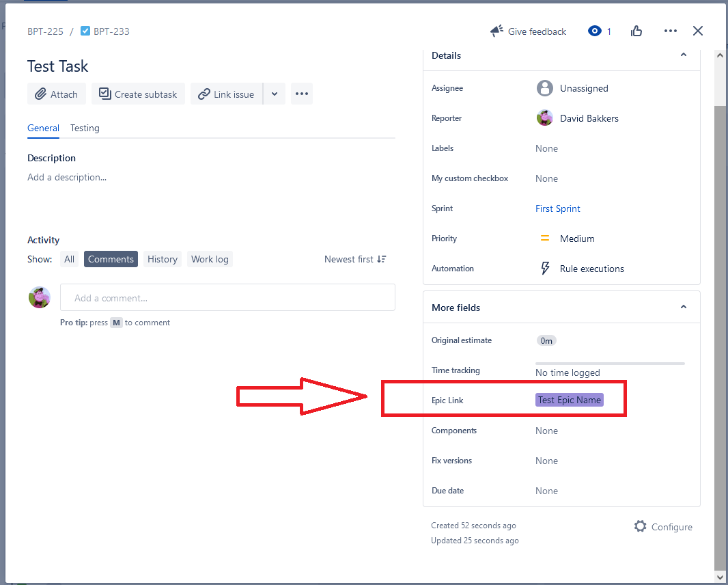
Task: Click the thumbs-up vote icon
Action: click(636, 31)
